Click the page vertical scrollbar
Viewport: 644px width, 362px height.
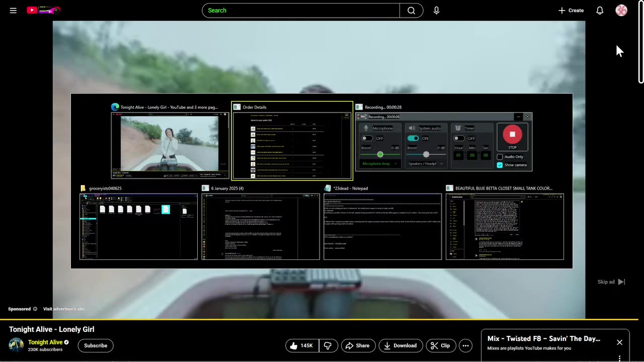click(x=640, y=43)
